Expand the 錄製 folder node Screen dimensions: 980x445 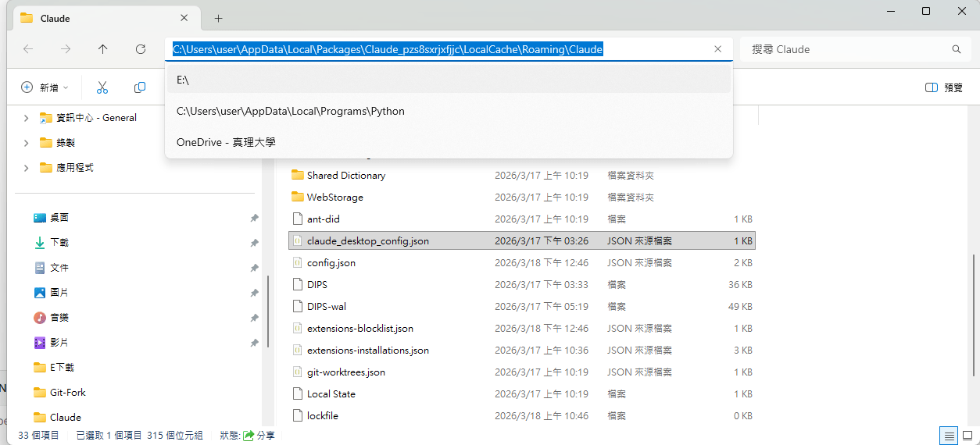(27, 143)
